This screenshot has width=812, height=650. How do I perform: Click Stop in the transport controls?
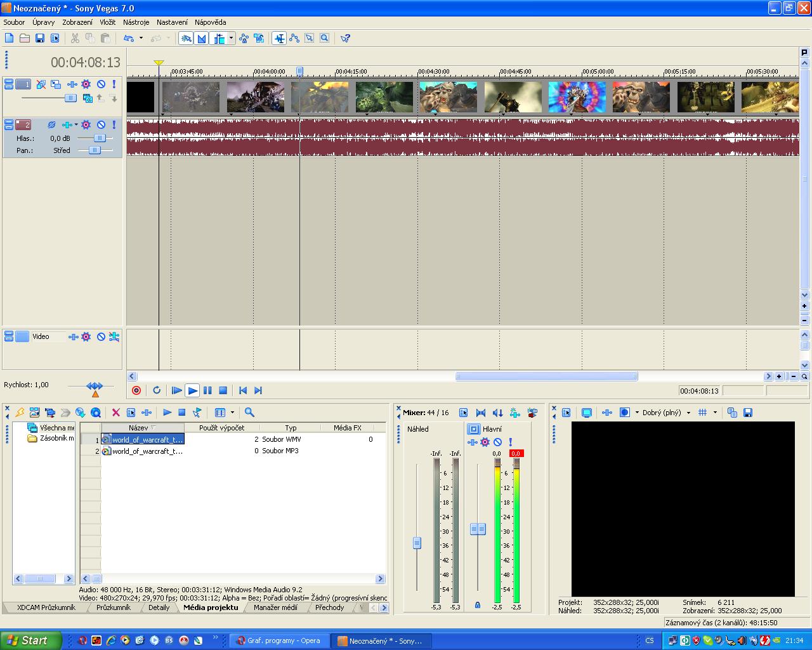pyautogui.click(x=223, y=390)
